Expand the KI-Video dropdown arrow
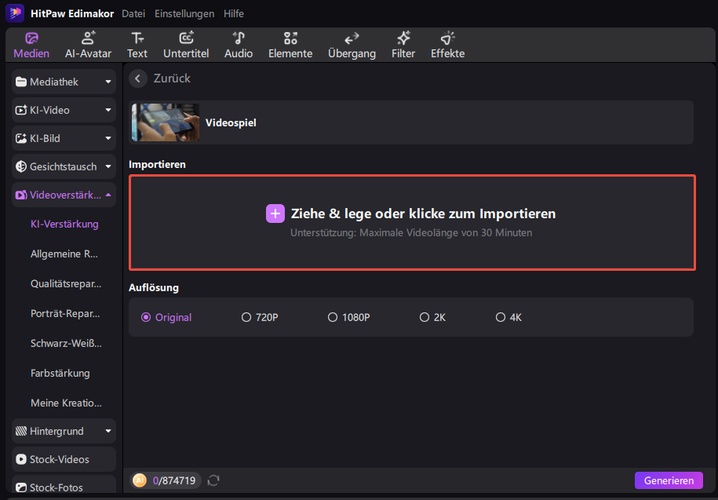 108,110
